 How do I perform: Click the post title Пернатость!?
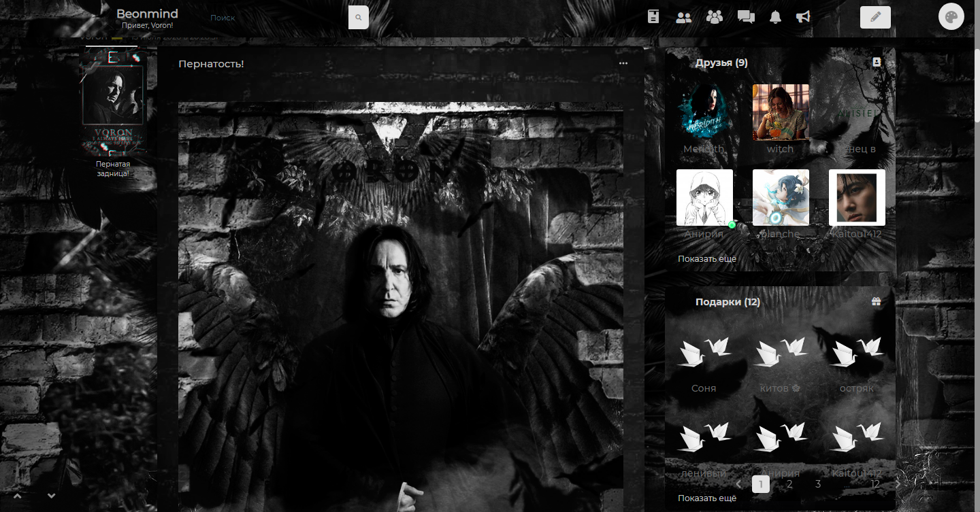tap(211, 63)
